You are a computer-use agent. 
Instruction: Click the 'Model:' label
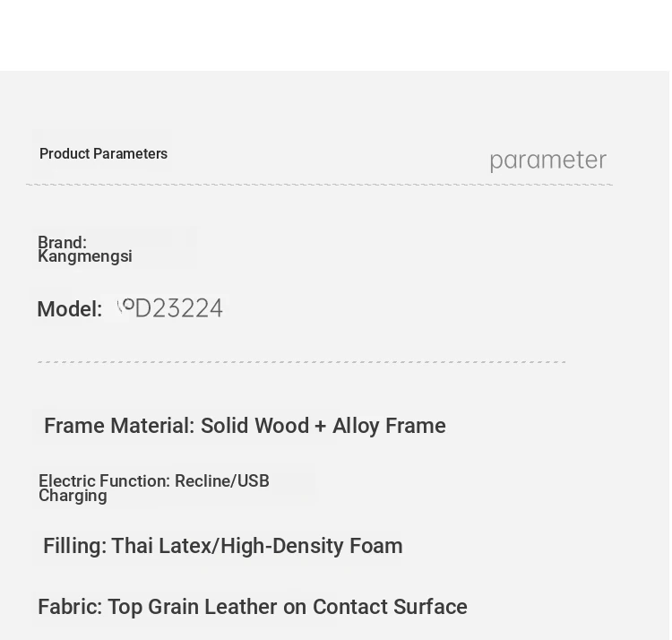69,309
